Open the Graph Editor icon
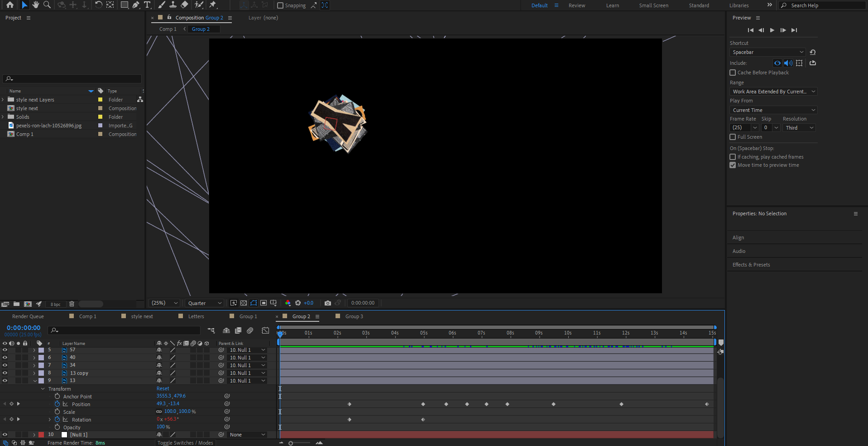This screenshot has height=446, width=868. [x=265, y=330]
